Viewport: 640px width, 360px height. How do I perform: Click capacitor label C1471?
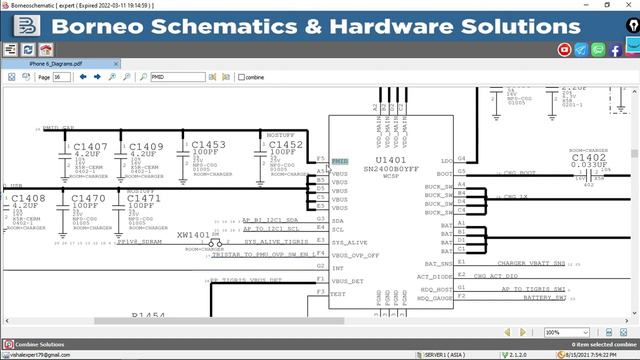pyautogui.click(x=144, y=198)
